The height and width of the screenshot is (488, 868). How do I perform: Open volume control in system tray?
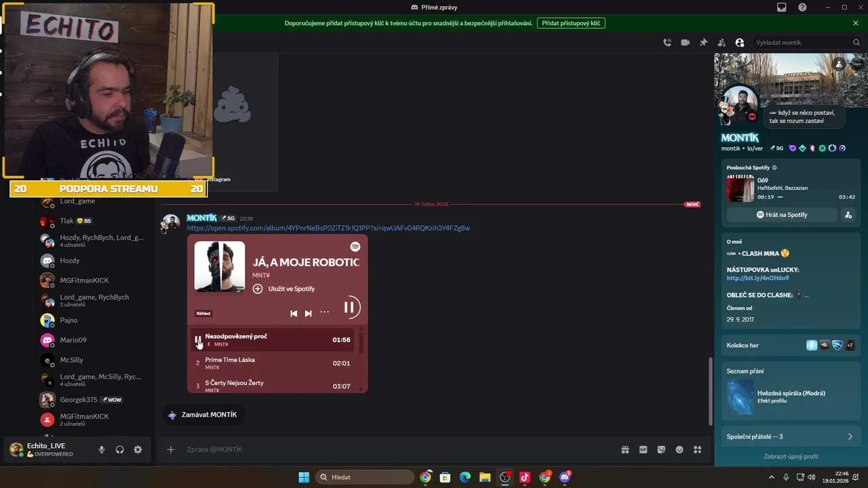812,477
